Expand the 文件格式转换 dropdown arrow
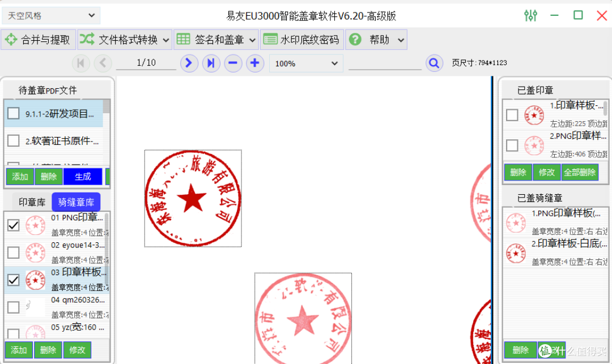Screen dimensions: 612x364 [x=166, y=40]
